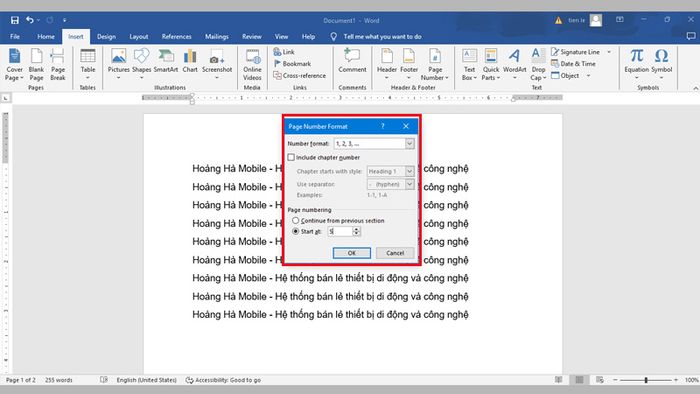Expand the Signature Line dropdown arrow
Screen dimensions: 700x394
[x=609, y=52]
